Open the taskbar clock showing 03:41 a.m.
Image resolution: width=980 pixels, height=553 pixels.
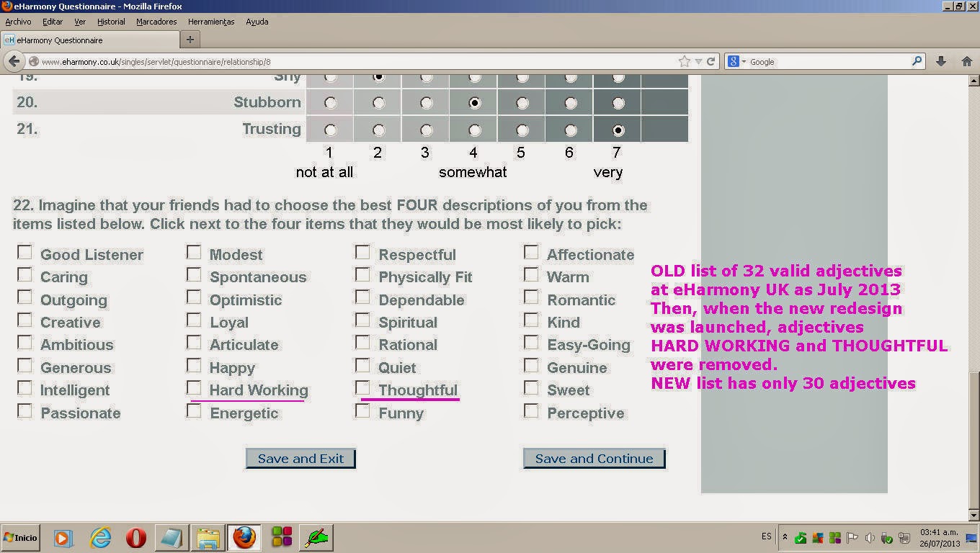(x=939, y=538)
